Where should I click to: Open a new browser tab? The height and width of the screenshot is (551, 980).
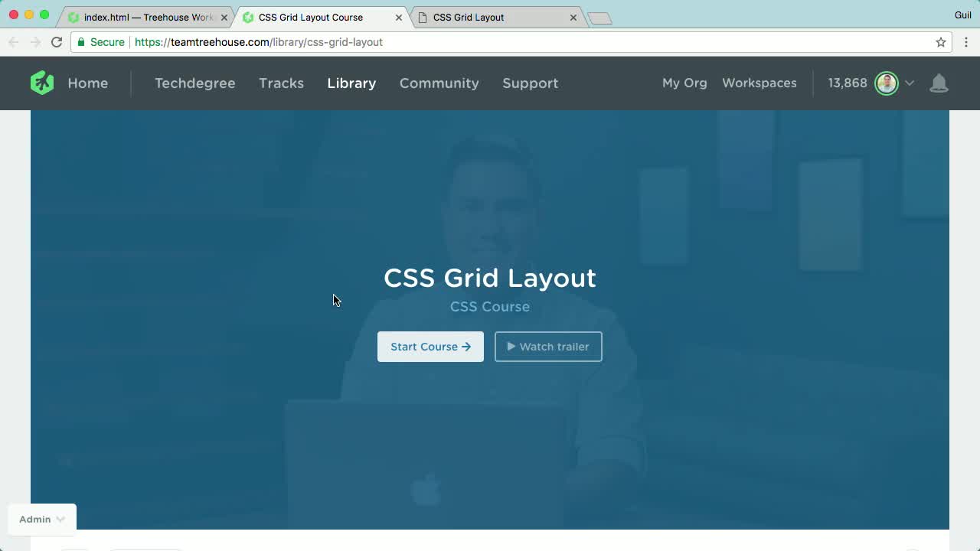click(x=599, y=15)
